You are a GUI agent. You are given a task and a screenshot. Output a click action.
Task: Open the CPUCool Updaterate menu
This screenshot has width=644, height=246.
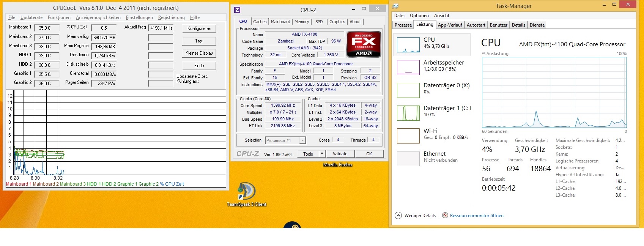(x=31, y=17)
